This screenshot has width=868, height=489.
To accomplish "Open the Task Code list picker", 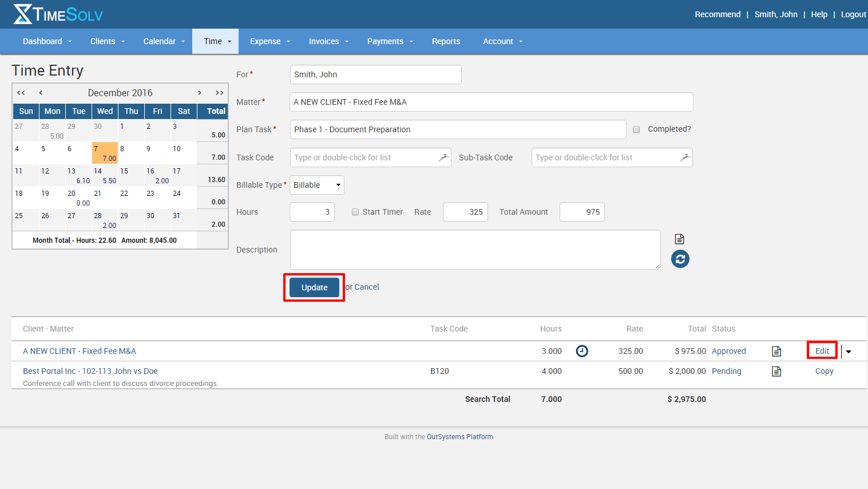I will pos(443,157).
